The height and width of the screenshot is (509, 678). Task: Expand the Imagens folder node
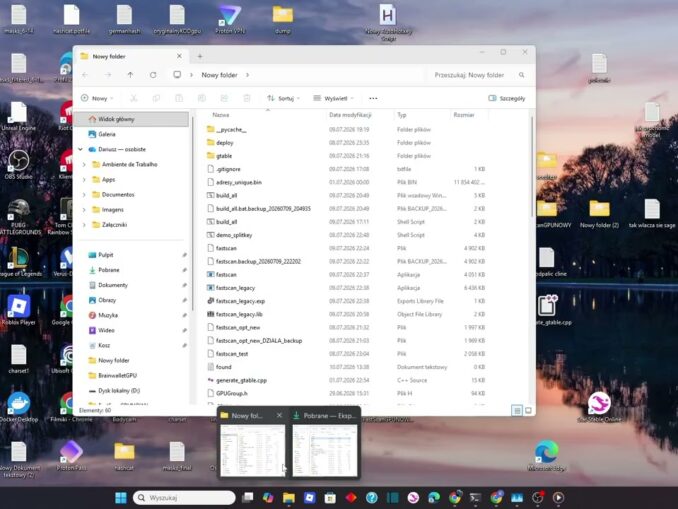[84, 210]
